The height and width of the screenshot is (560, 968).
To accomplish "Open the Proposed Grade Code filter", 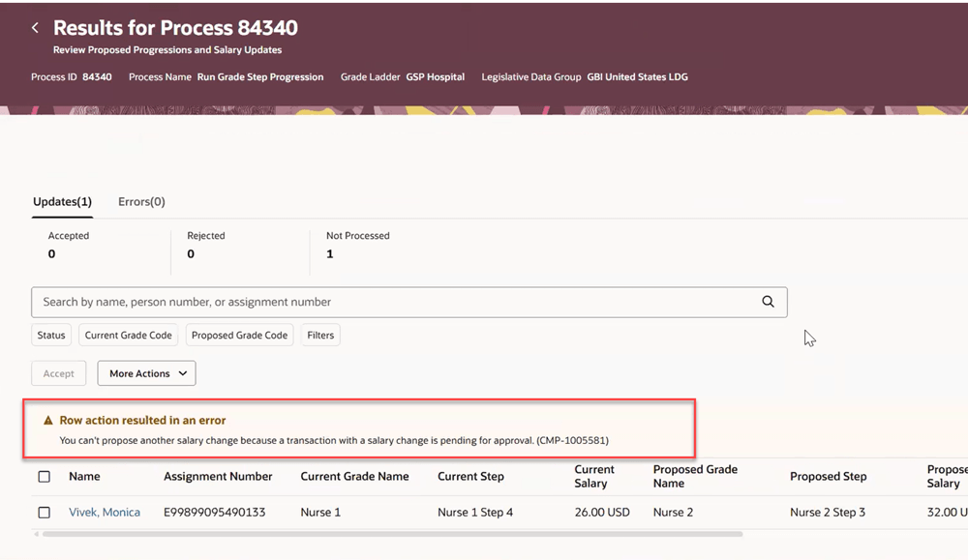I will (x=239, y=335).
